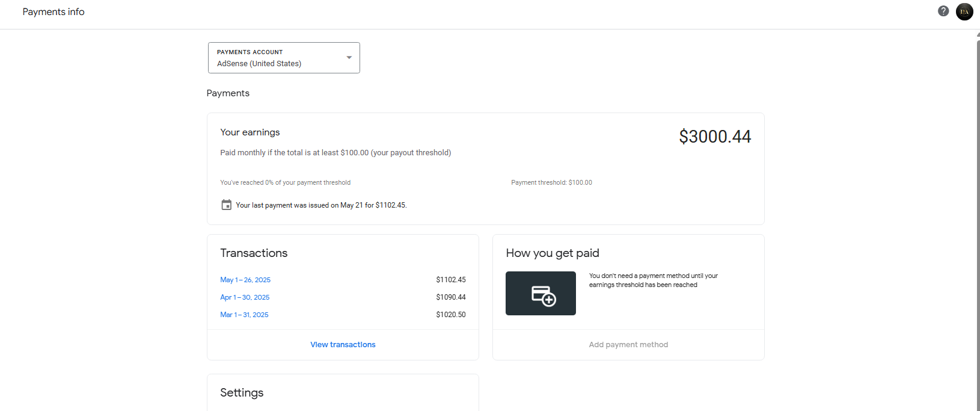980x411 pixels.
Task: Expand the Payments Account dropdown arrow
Action: (349, 58)
